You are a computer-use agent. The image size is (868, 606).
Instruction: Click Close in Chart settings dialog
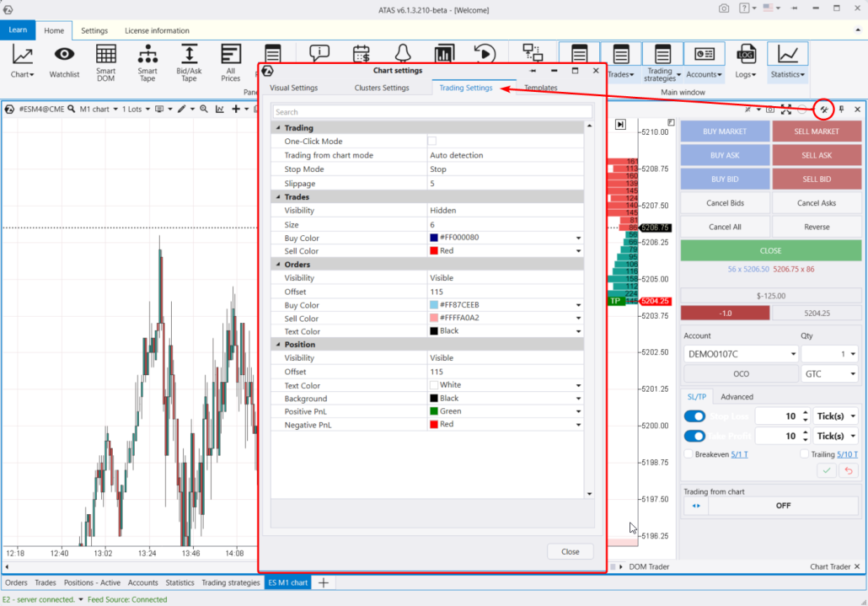click(x=570, y=551)
